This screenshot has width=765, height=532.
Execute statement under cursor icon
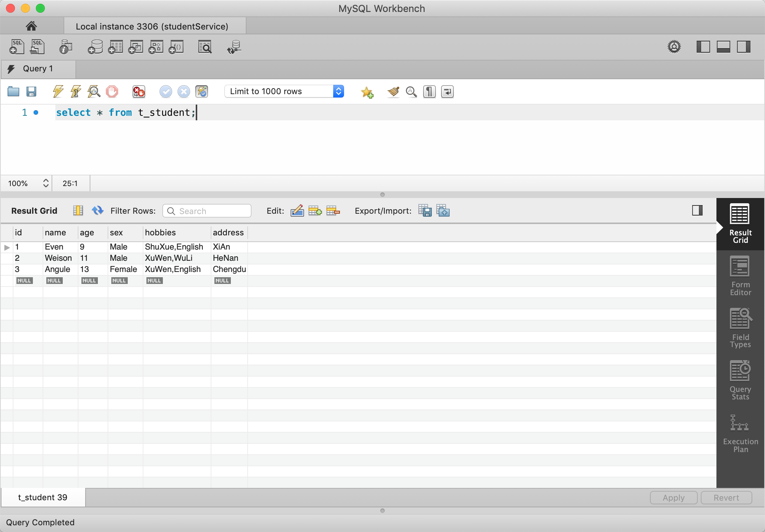pyautogui.click(x=76, y=91)
